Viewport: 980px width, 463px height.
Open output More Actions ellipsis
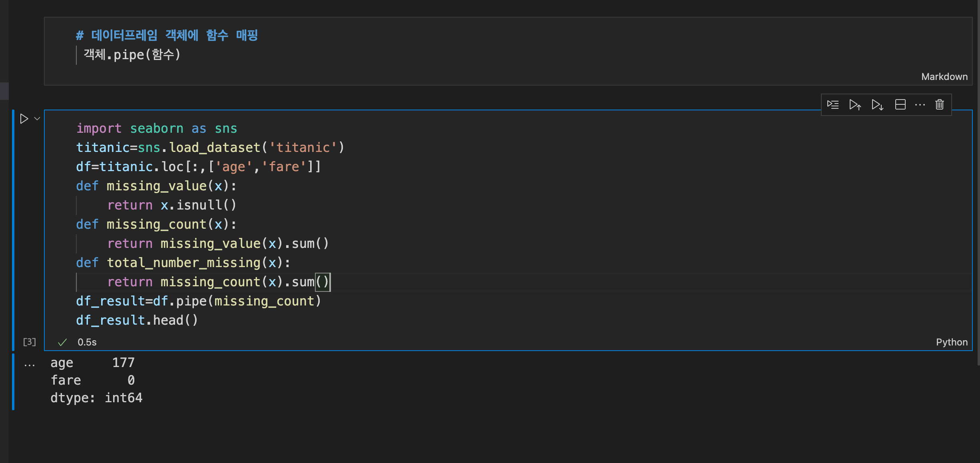[30, 364]
